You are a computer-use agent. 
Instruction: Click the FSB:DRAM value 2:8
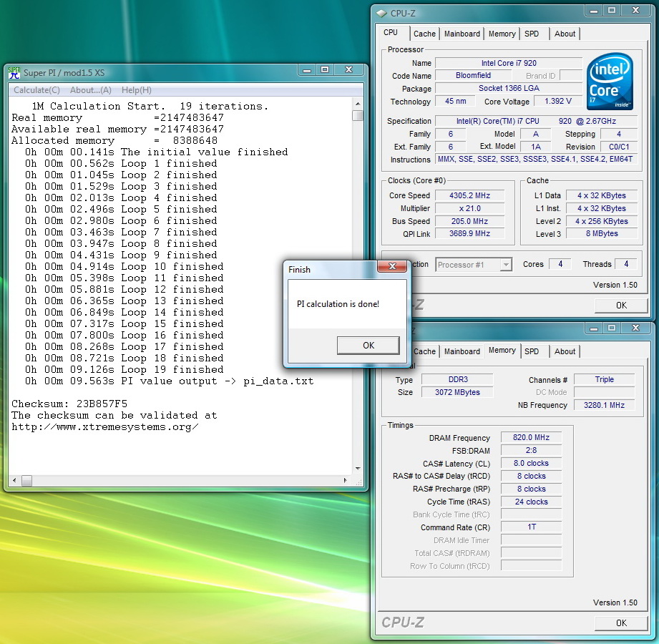531,450
